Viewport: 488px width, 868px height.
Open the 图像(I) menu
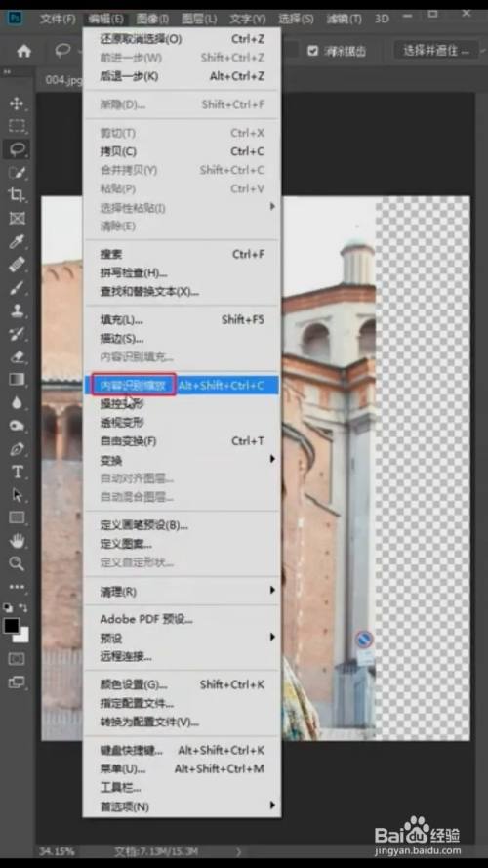coord(152,19)
